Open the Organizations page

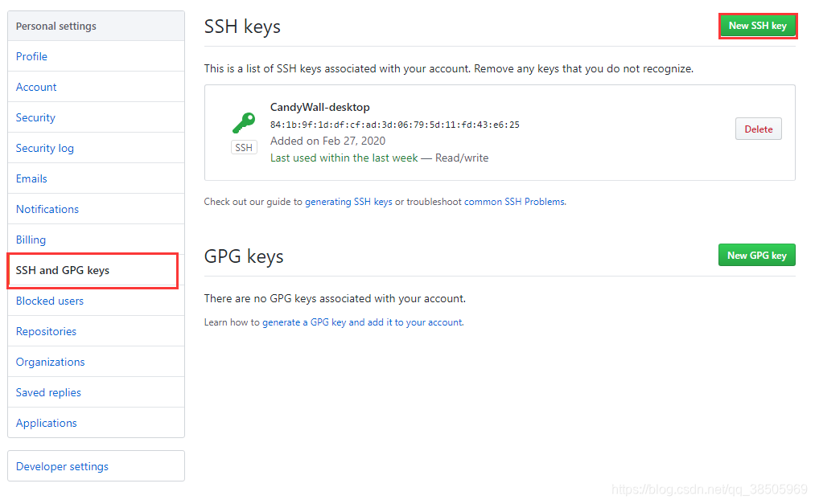(97, 362)
